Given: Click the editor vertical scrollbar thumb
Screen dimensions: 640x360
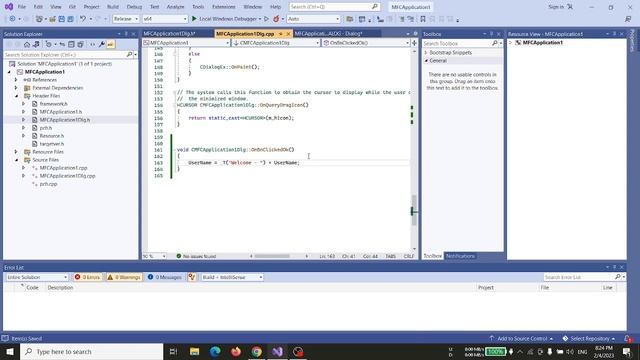Looking at the screenshot, I should [x=414, y=210].
